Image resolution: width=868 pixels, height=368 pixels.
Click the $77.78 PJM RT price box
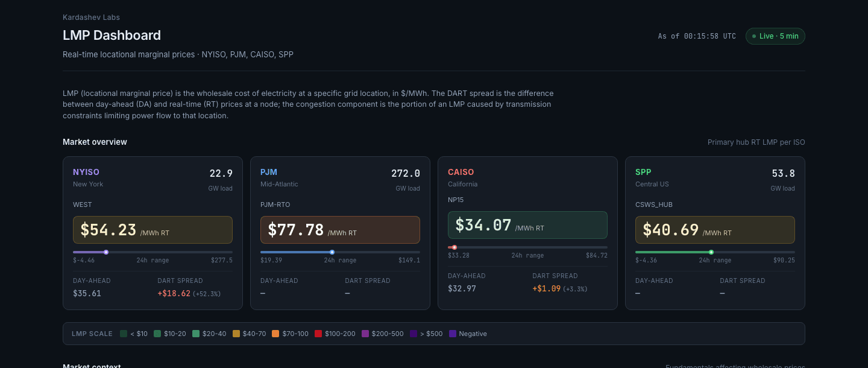pyautogui.click(x=340, y=230)
